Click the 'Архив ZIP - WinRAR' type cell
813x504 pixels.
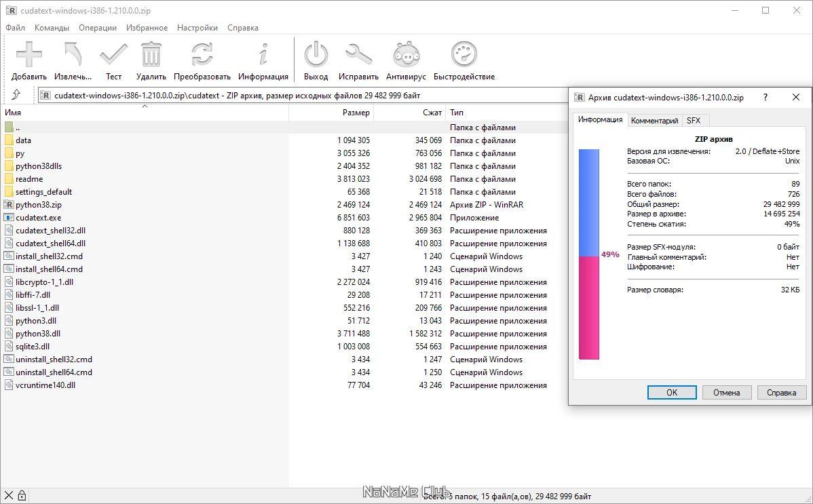(487, 205)
